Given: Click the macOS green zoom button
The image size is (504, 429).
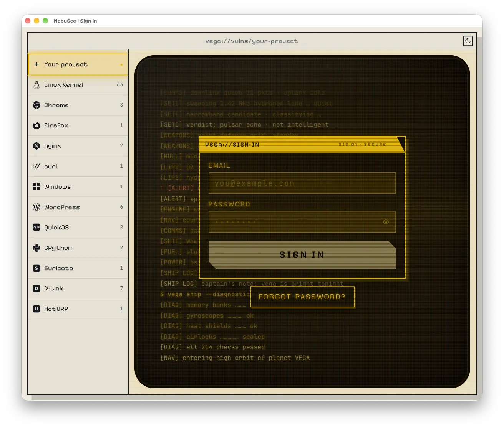Looking at the screenshot, I should click(45, 21).
